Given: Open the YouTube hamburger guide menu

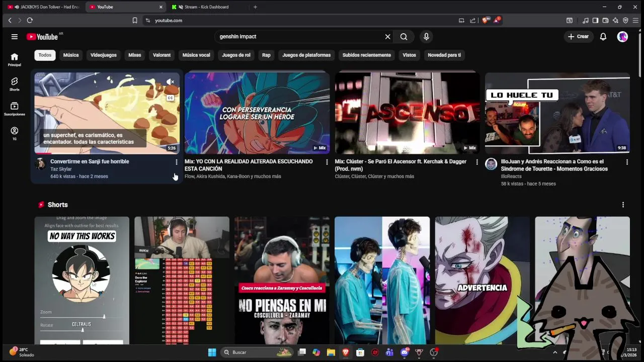Looking at the screenshot, I should click(15, 37).
